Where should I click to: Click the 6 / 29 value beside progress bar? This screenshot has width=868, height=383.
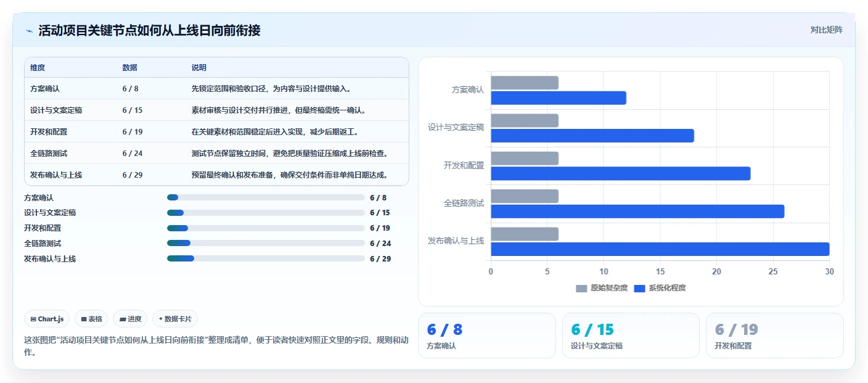(x=380, y=259)
